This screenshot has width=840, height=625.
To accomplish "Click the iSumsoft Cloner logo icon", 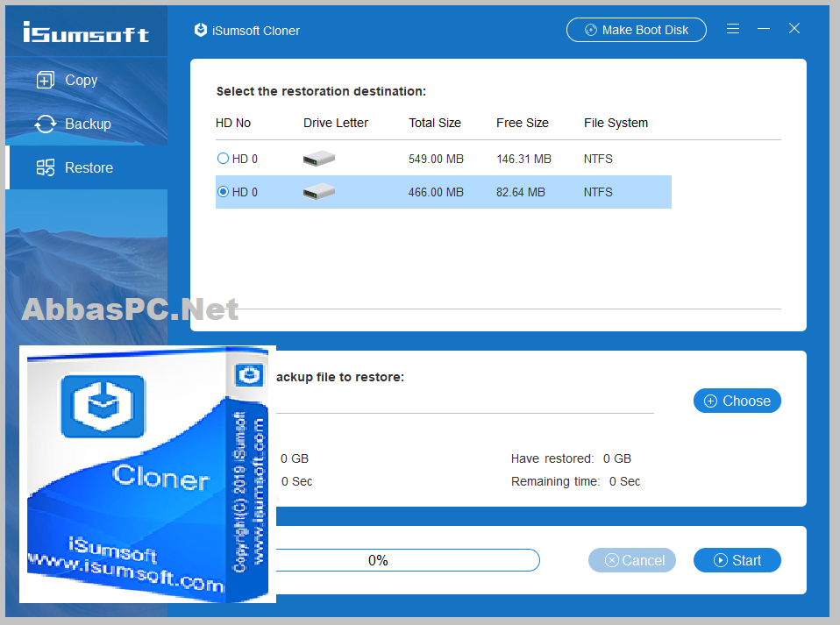I will click(x=201, y=30).
